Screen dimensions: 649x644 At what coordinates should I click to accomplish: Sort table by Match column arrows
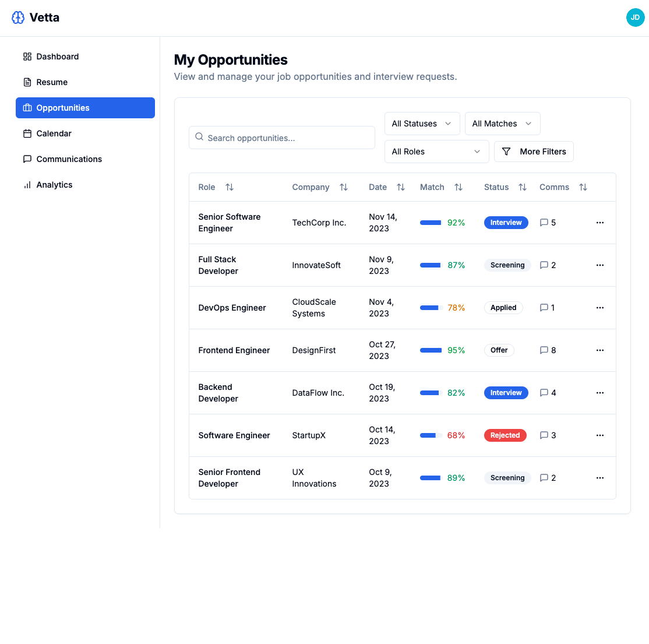pos(458,187)
